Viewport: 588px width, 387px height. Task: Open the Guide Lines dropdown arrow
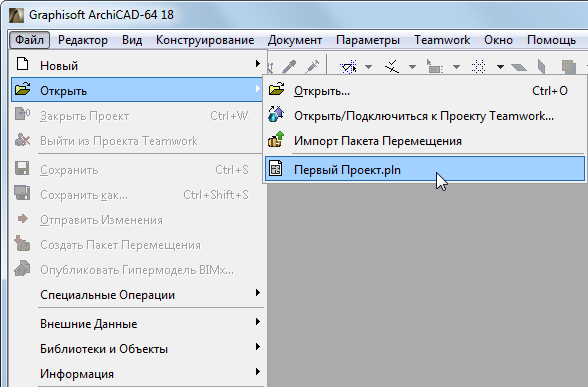tap(369, 67)
